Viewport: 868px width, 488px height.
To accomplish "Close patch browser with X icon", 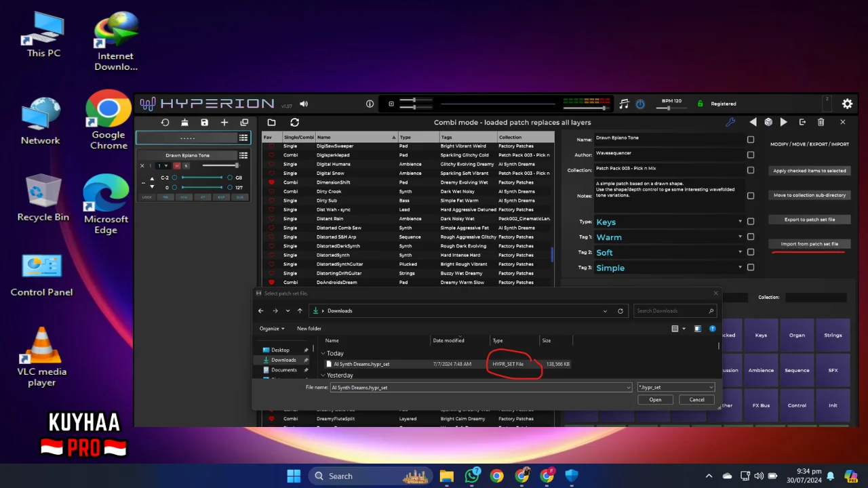I will (843, 122).
